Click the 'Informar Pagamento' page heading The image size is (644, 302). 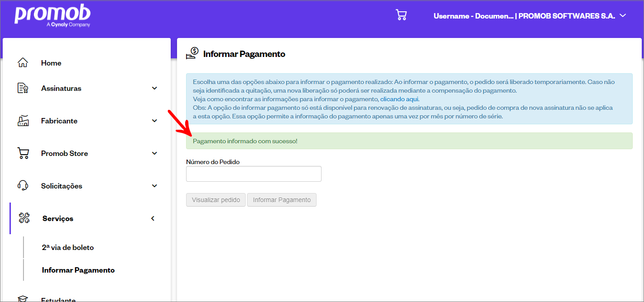point(244,54)
